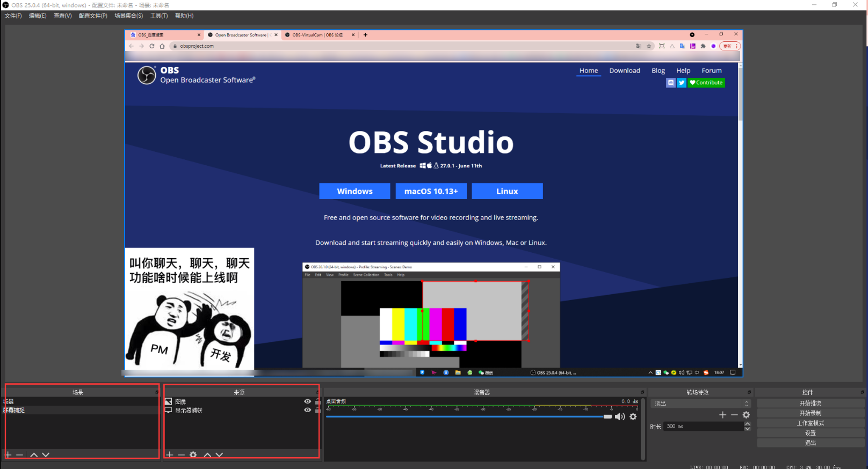Mute 桌面音频 with speaker icon
This screenshot has width=868, height=469.
pyautogui.click(x=620, y=416)
